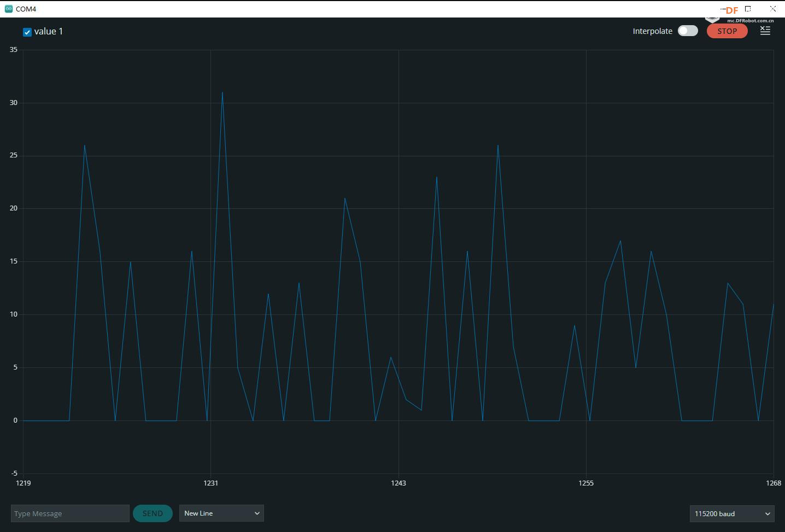Click the y-axis label 30

14,102
